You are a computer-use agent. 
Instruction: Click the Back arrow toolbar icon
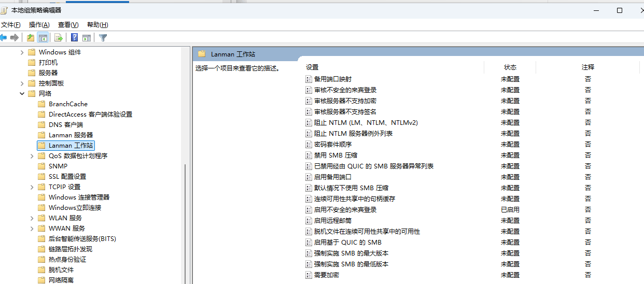(3, 37)
